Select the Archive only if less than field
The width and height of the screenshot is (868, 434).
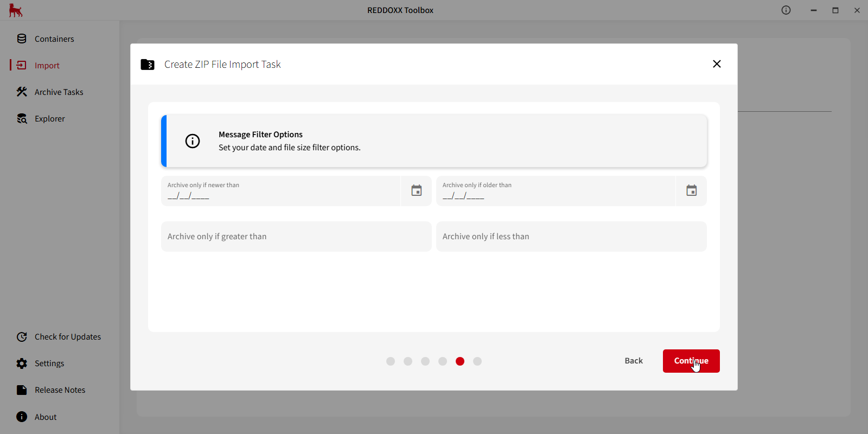click(x=571, y=237)
